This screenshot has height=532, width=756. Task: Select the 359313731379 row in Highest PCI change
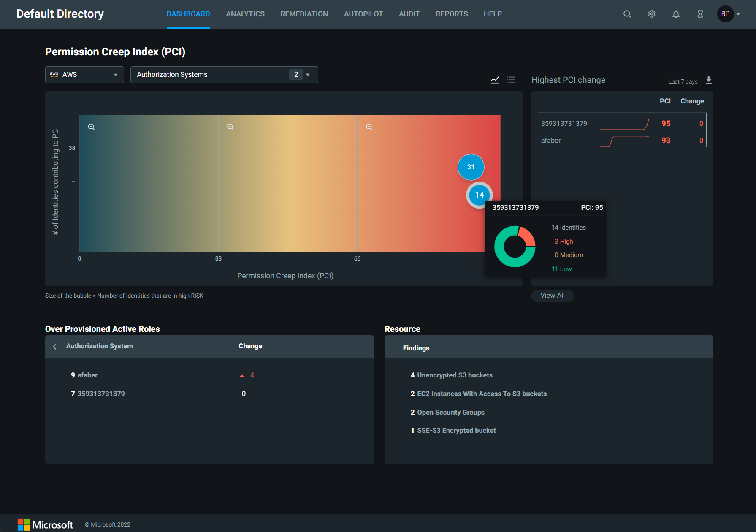[564, 123]
